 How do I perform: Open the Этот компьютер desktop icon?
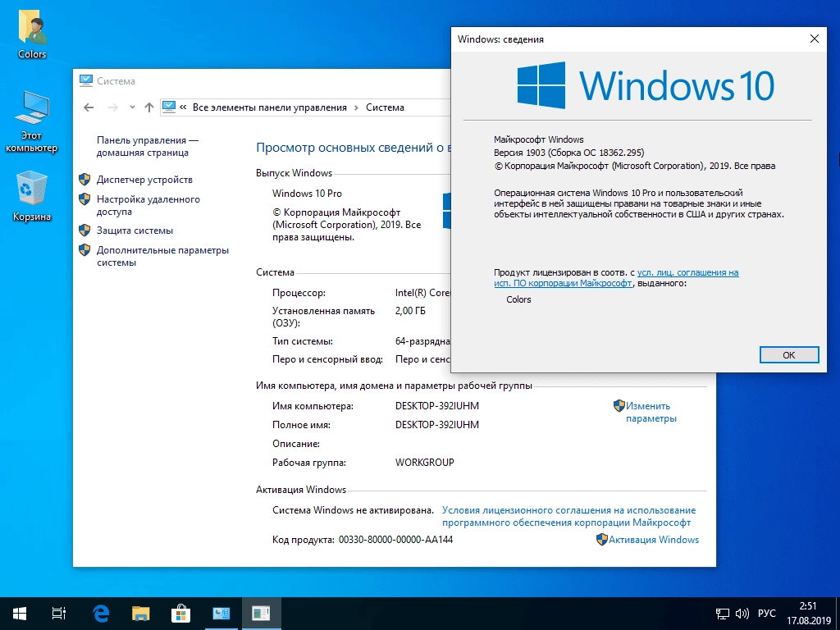click(x=32, y=122)
